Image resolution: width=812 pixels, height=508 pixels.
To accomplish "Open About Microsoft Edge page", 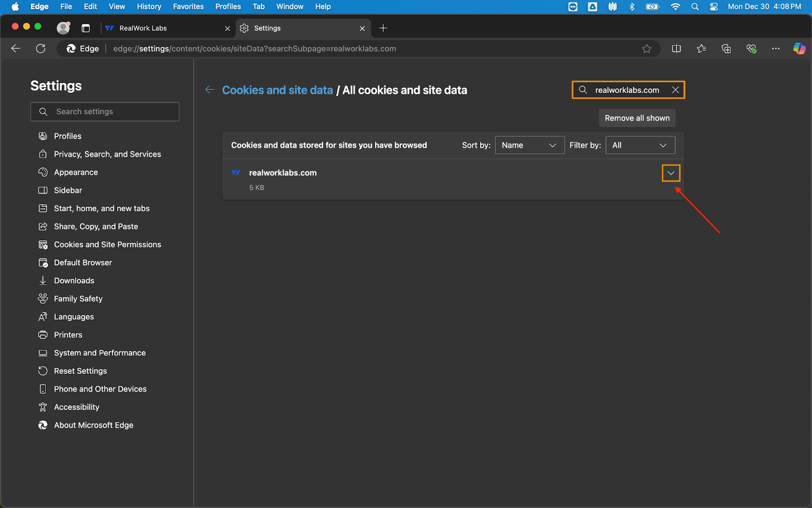I will 94,425.
